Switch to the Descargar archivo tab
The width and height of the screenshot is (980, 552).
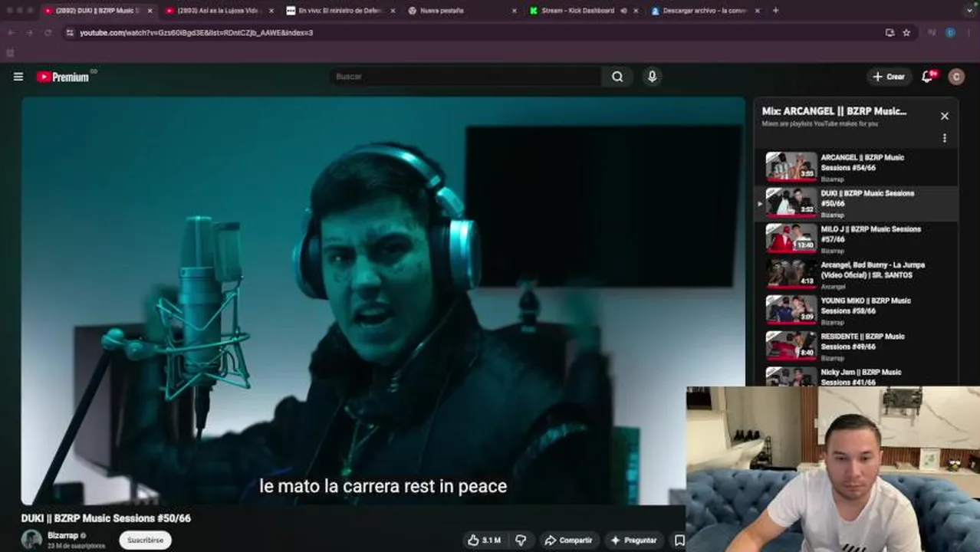click(x=705, y=11)
